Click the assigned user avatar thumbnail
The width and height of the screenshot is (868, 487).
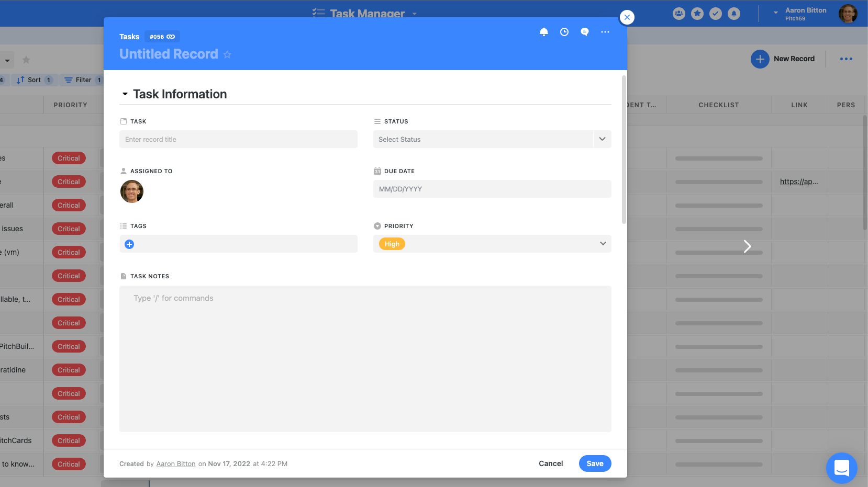click(132, 191)
